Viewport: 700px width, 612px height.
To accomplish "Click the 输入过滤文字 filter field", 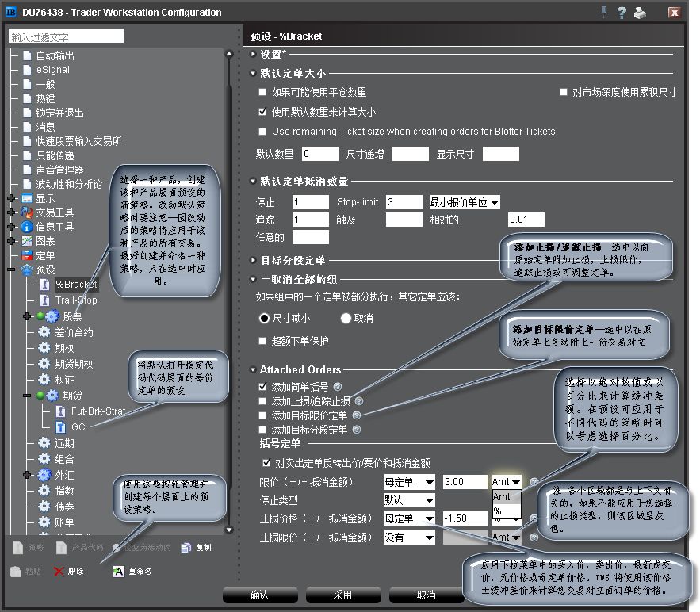I will pyautogui.click(x=66, y=36).
